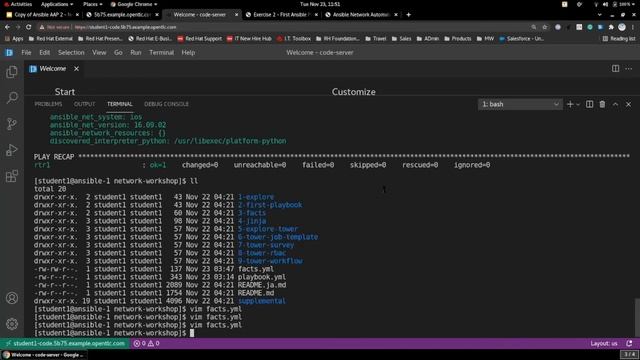Switch to 'Ansible Network Automation' browser tab
This screenshot has width=640, height=360.
[361, 15]
